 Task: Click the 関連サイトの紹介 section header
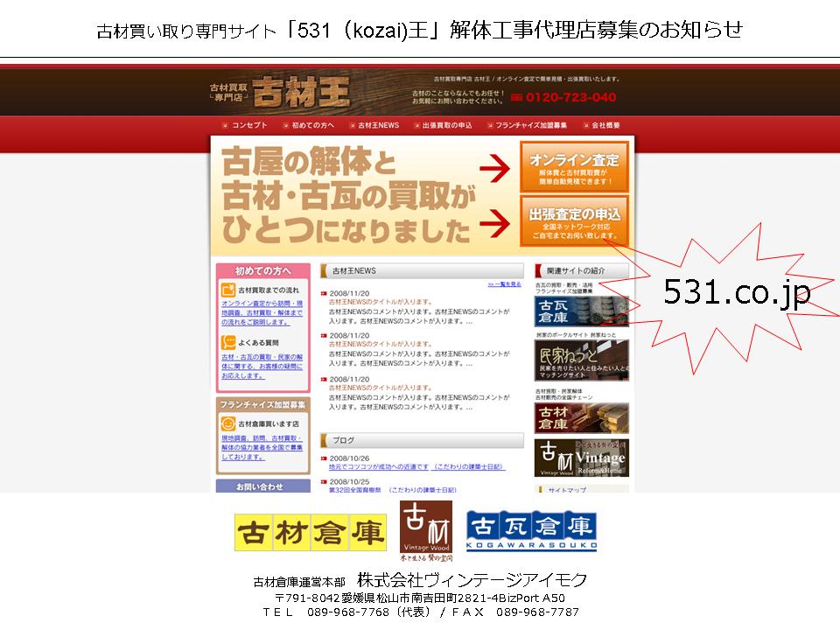click(581, 271)
